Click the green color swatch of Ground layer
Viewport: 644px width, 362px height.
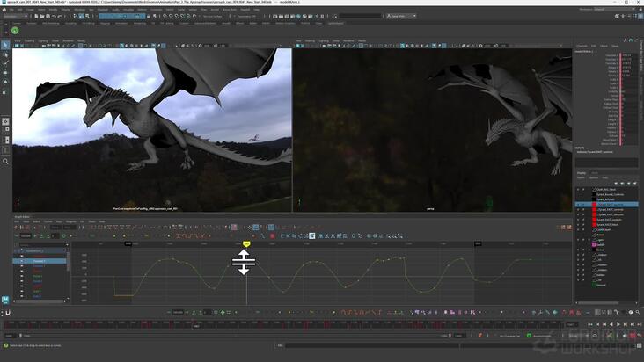pyautogui.click(x=594, y=285)
